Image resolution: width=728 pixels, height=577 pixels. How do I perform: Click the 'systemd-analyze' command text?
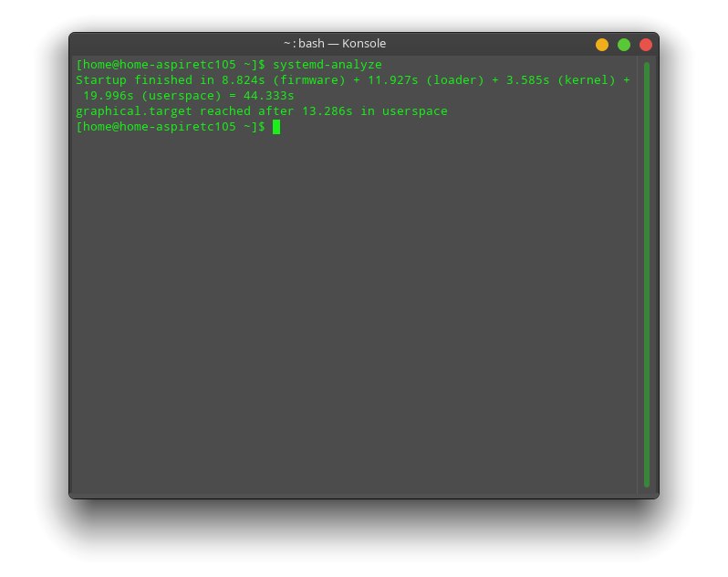pos(328,65)
